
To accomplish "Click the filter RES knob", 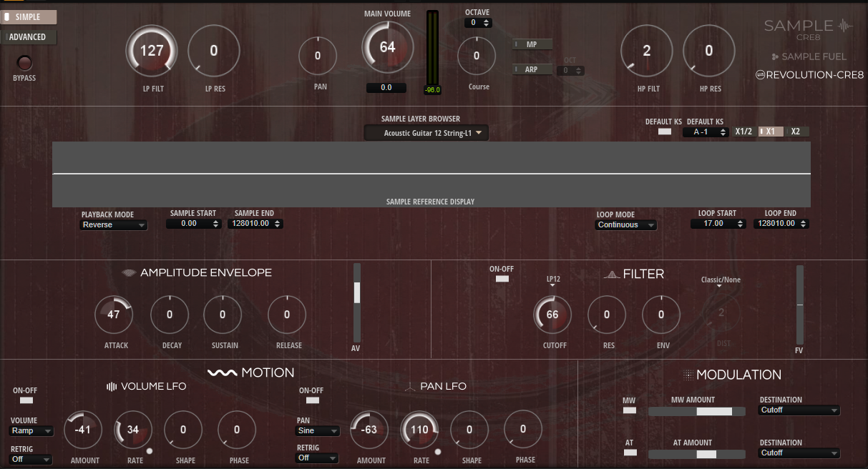I will click(607, 315).
